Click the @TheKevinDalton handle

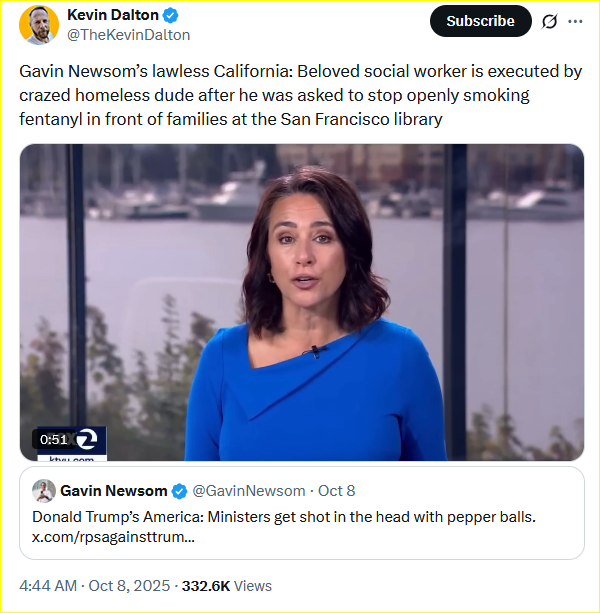coord(128,35)
